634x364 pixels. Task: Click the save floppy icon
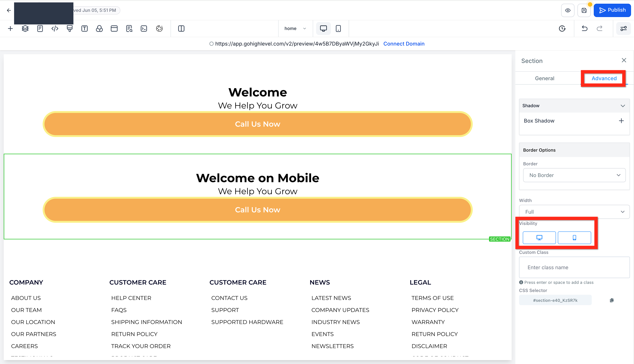coord(584,11)
